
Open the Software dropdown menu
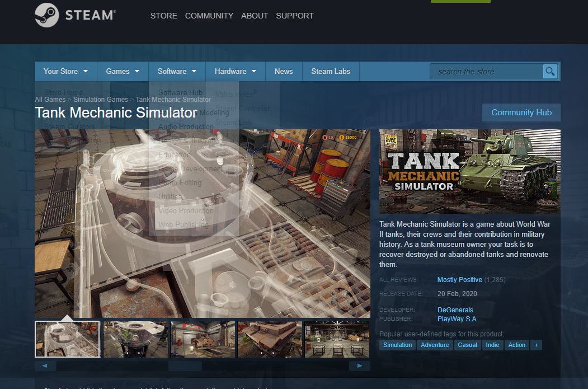(x=177, y=72)
